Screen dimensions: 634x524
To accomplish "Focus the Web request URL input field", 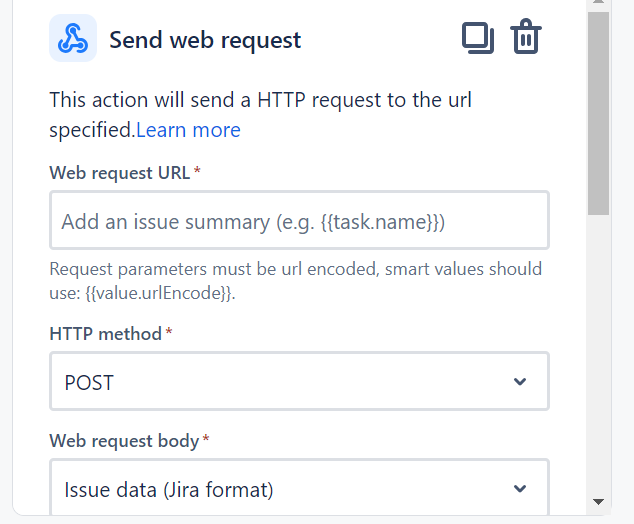I will pos(299,220).
